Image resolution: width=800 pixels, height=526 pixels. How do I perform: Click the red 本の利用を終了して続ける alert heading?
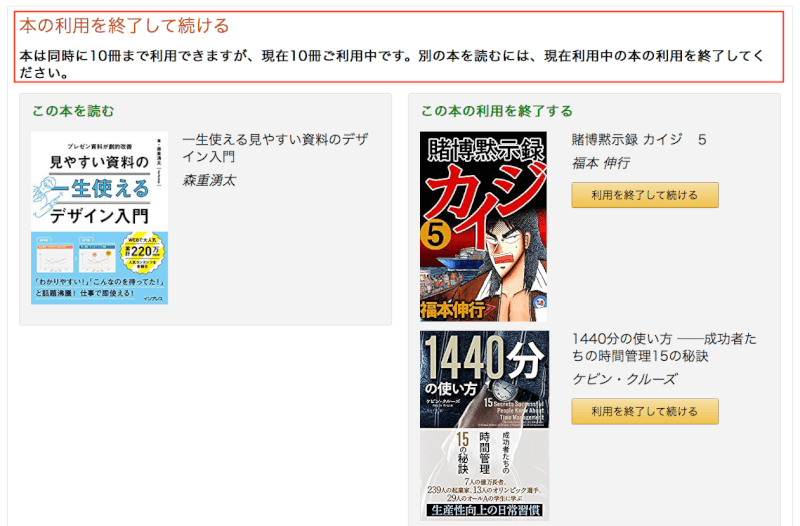[x=124, y=26]
